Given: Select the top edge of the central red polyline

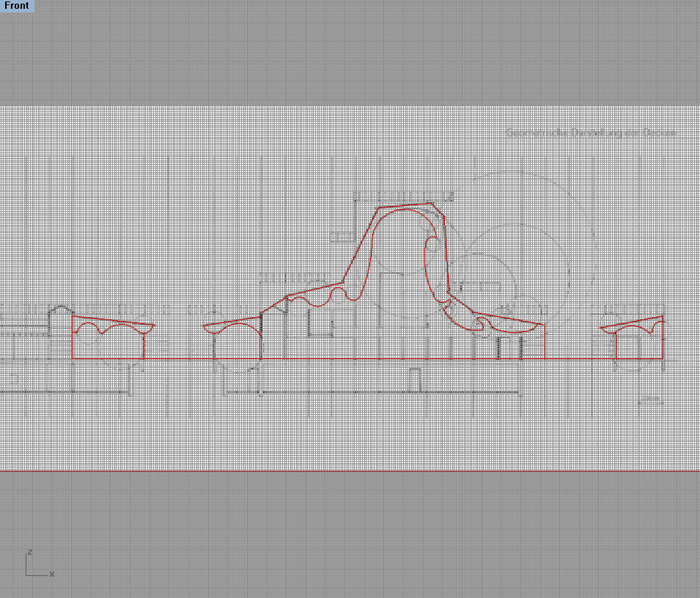Looking at the screenshot, I should (405, 205).
